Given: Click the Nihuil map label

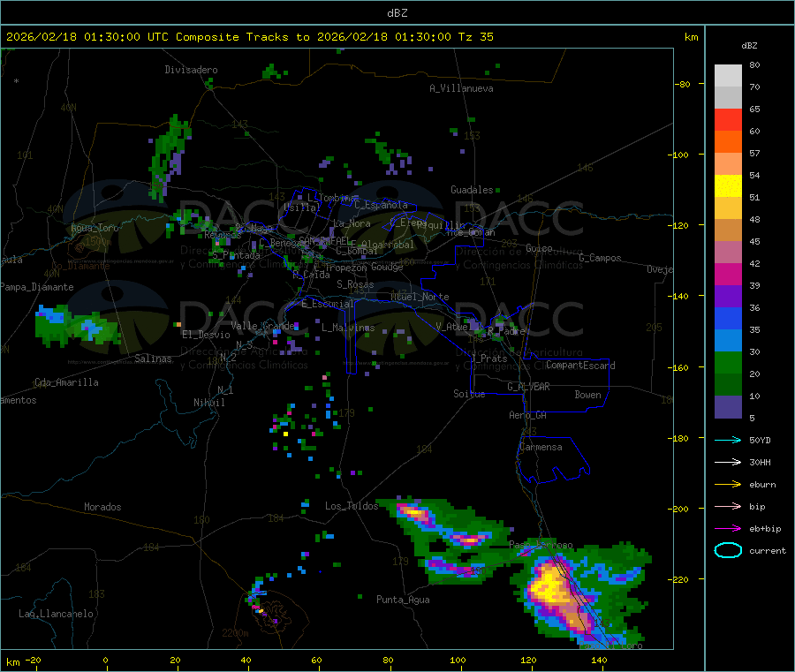Looking at the screenshot, I should point(208,403).
